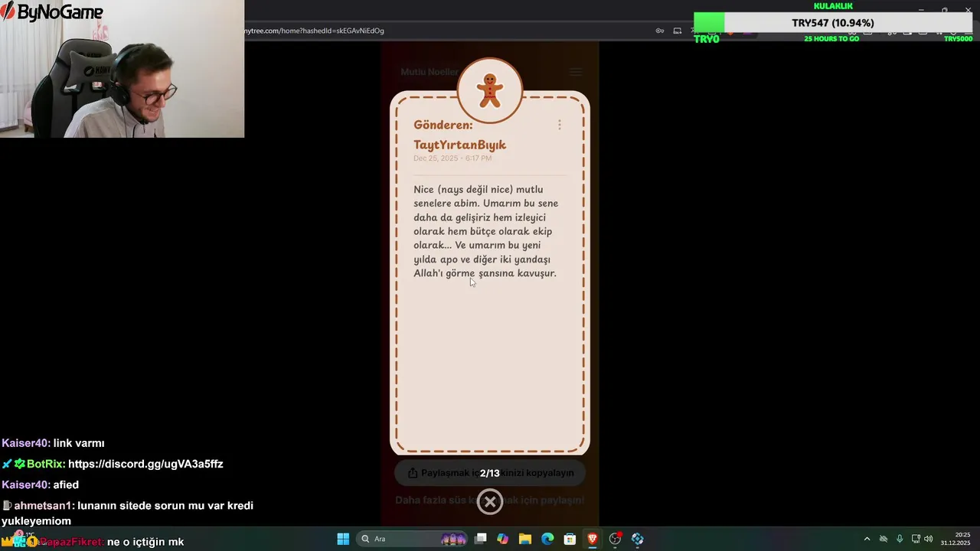Open File Explorer from taskbar

click(524, 539)
